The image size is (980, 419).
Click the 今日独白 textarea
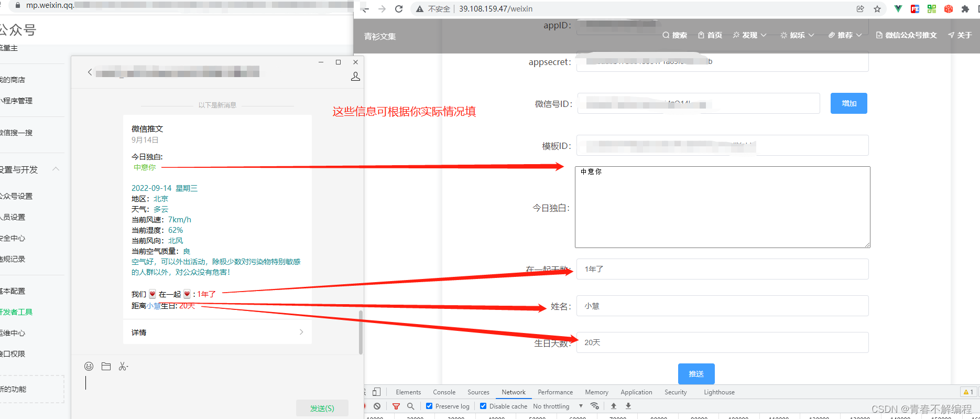point(722,207)
